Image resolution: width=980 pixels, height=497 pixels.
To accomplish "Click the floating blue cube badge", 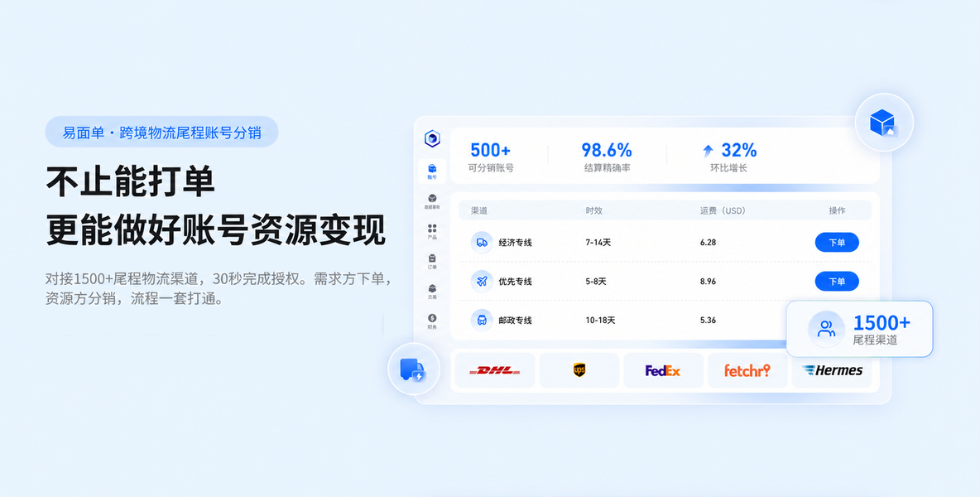I will pos(884,123).
